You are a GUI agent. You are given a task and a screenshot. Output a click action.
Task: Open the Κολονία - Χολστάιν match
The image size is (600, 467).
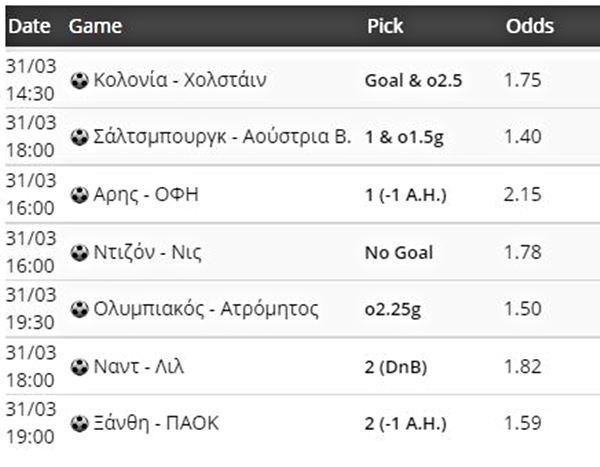(180, 80)
